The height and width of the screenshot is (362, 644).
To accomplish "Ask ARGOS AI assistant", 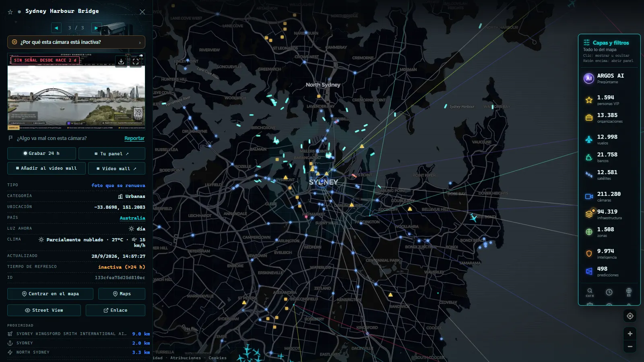I will [x=609, y=78].
